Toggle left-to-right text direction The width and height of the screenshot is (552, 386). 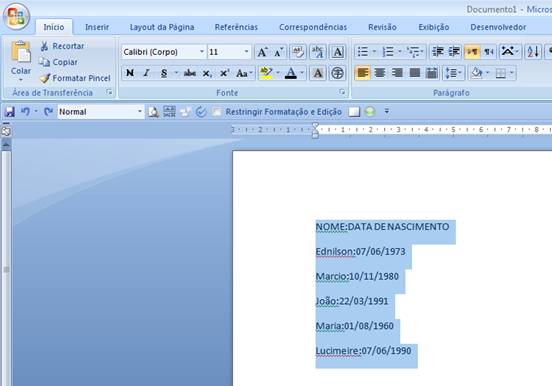(472, 52)
